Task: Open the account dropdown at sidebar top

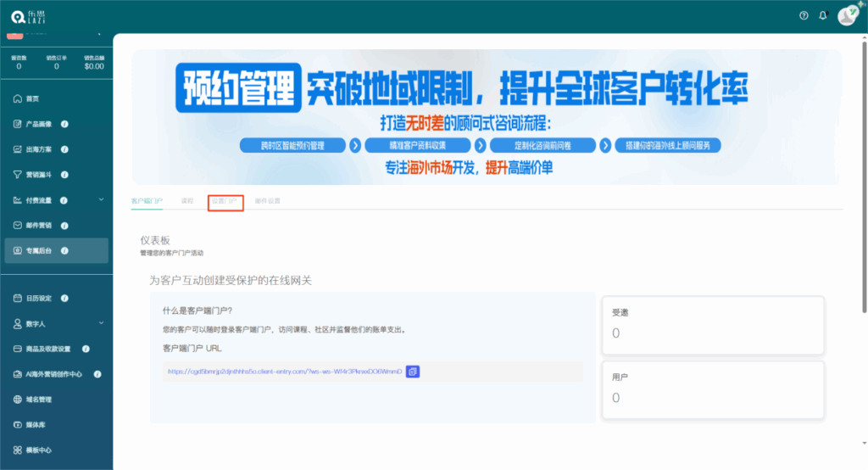Action: coord(99,35)
